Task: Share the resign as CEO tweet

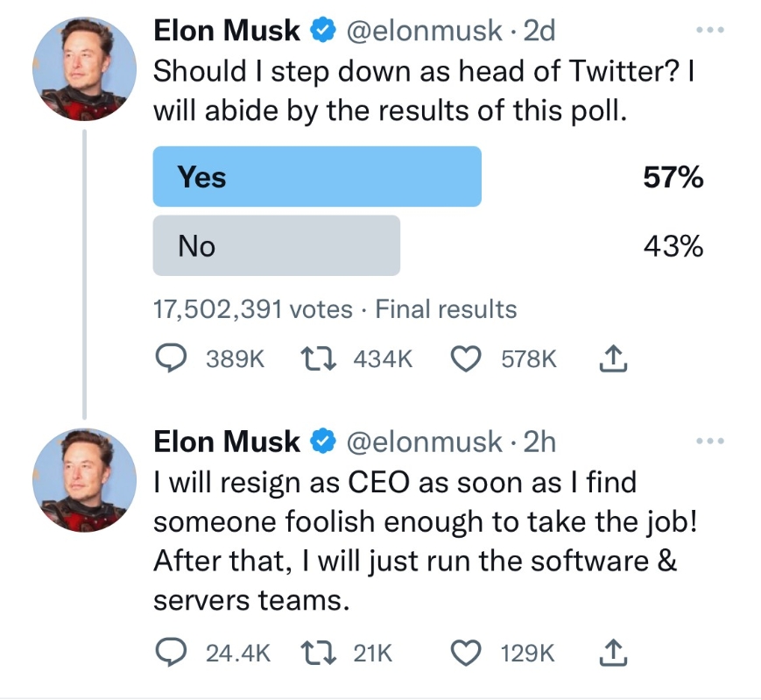Action: [x=613, y=652]
